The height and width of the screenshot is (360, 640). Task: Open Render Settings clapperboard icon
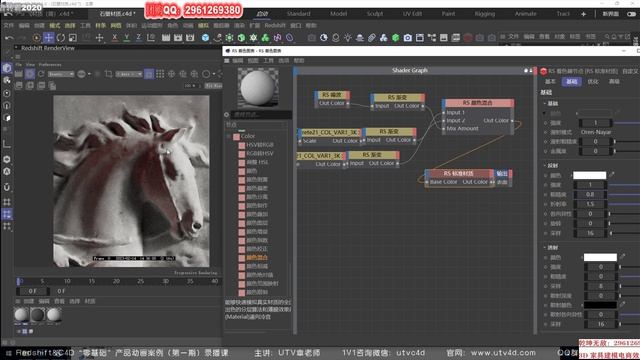point(190,38)
